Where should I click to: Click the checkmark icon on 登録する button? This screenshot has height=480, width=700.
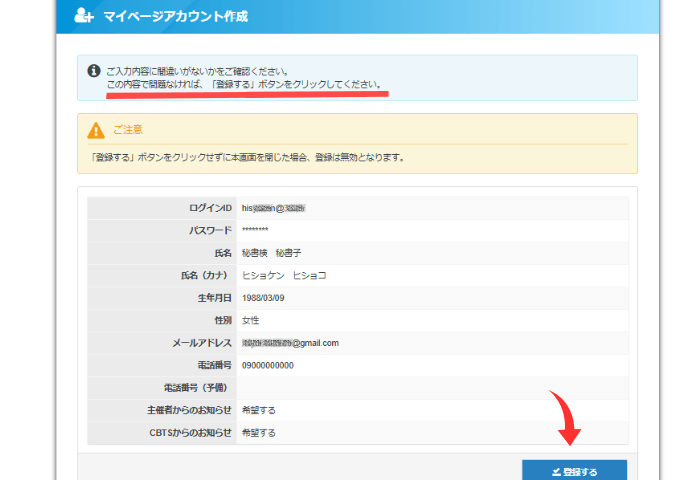[556, 472]
